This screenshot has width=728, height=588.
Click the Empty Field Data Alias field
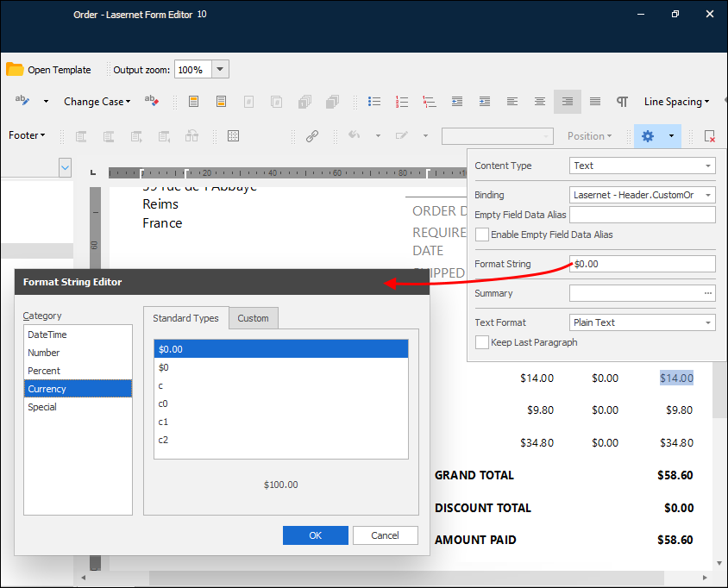coord(642,215)
